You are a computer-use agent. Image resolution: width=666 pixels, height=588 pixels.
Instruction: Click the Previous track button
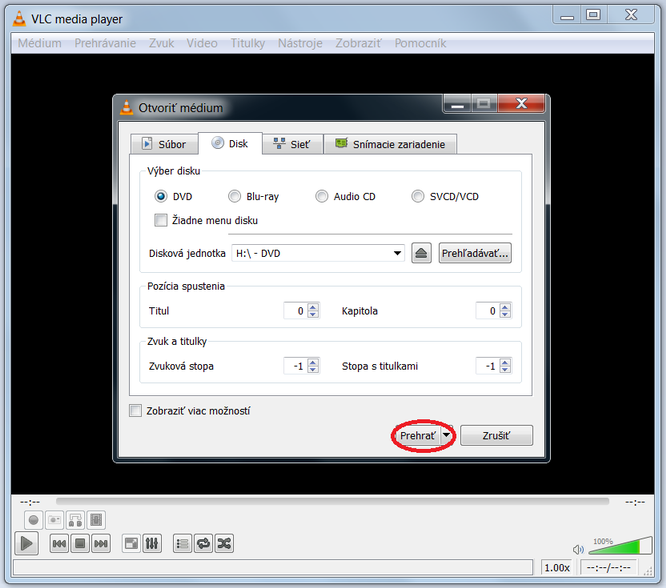click(x=59, y=543)
